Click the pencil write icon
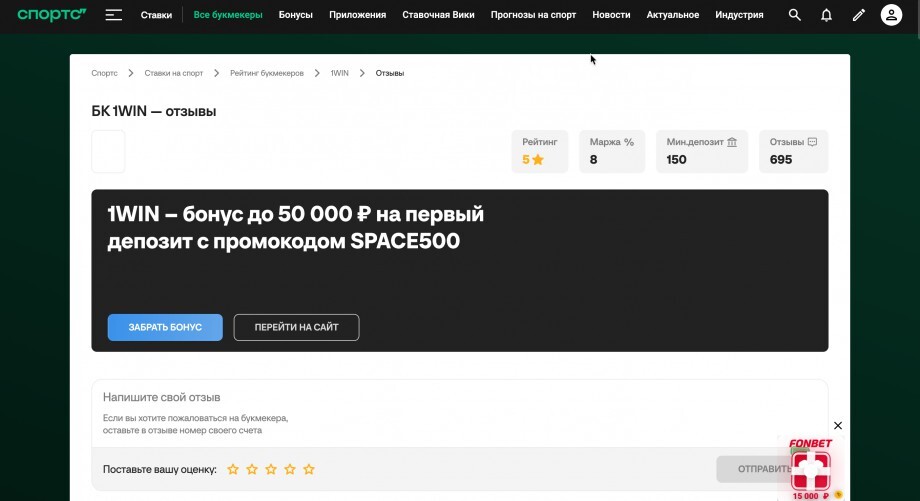920x501 pixels. (x=858, y=15)
